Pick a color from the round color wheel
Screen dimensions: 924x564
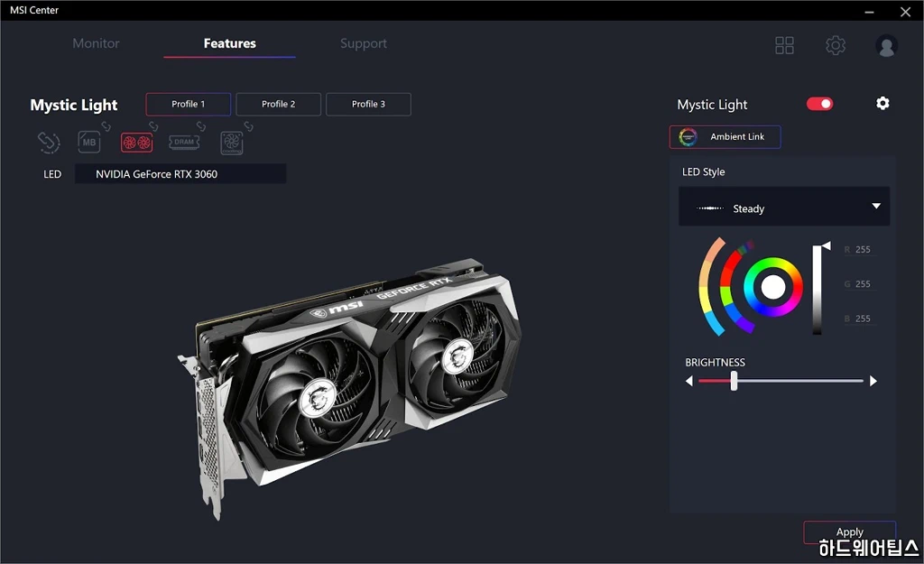pos(772,288)
